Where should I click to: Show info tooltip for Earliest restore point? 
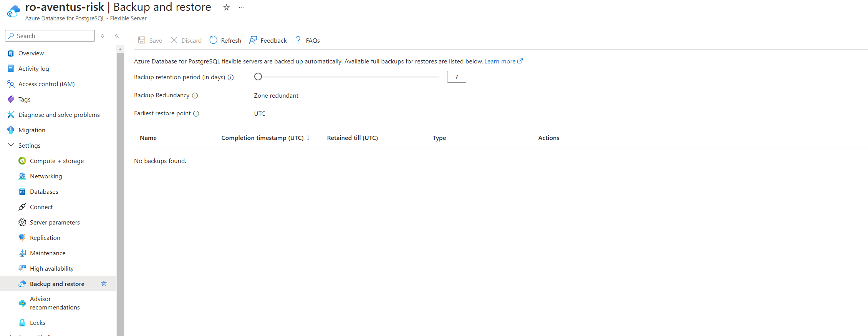pyautogui.click(x=196, y=113)
